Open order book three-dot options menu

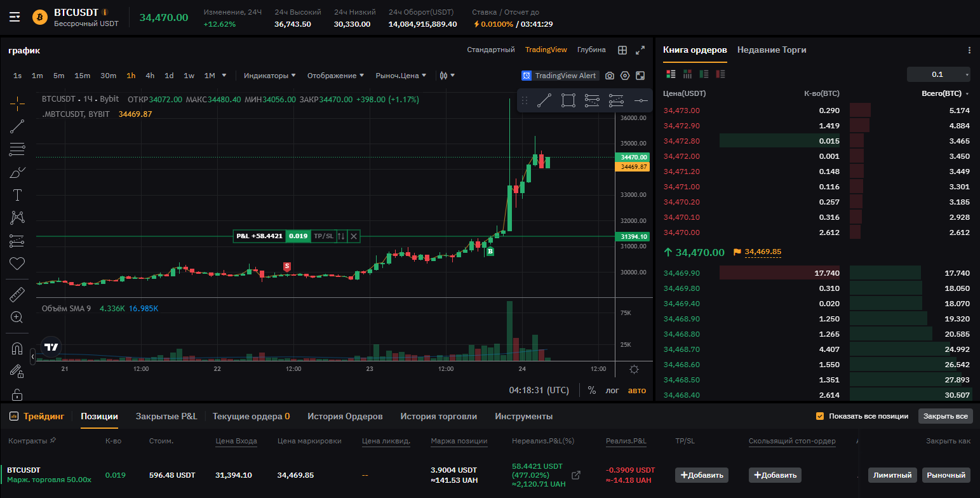point(969,50)
